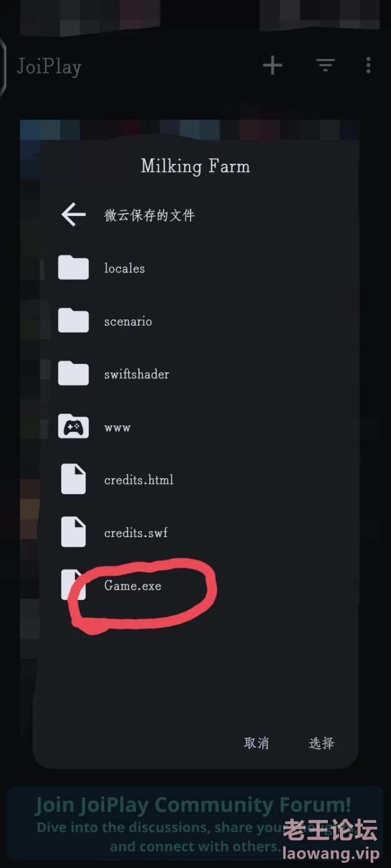Click the gamepad icon beside www
The height and width of the screenshot is (868, 391).
[74, 427]
